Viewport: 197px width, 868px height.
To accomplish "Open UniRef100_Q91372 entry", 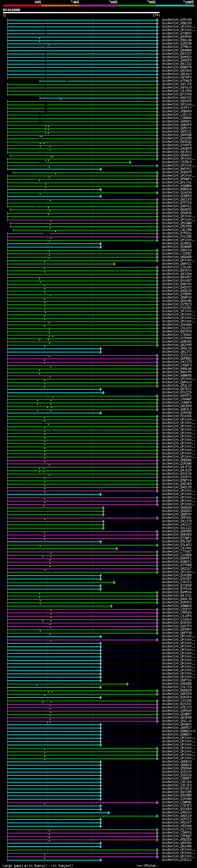I will (177, 352).
